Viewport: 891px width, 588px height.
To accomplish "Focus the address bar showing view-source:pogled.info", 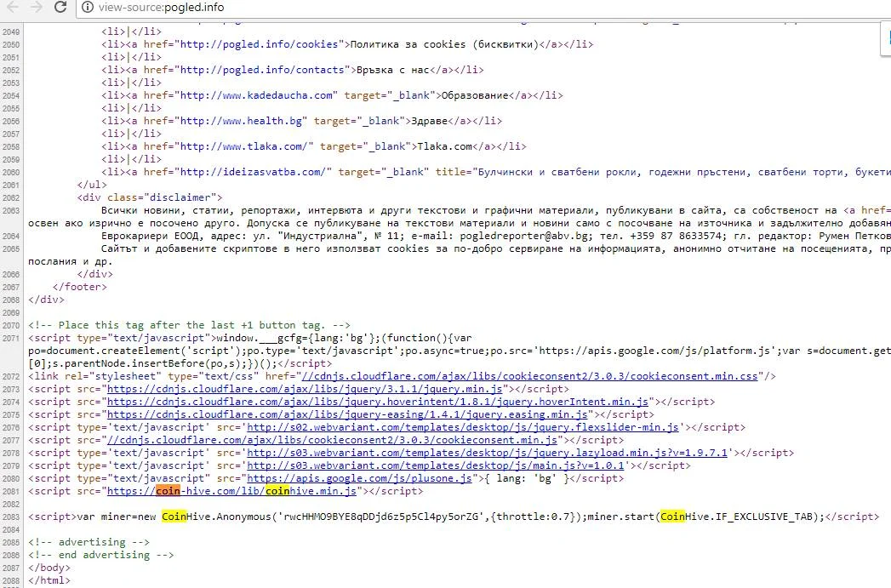I will tap(483, 8).
